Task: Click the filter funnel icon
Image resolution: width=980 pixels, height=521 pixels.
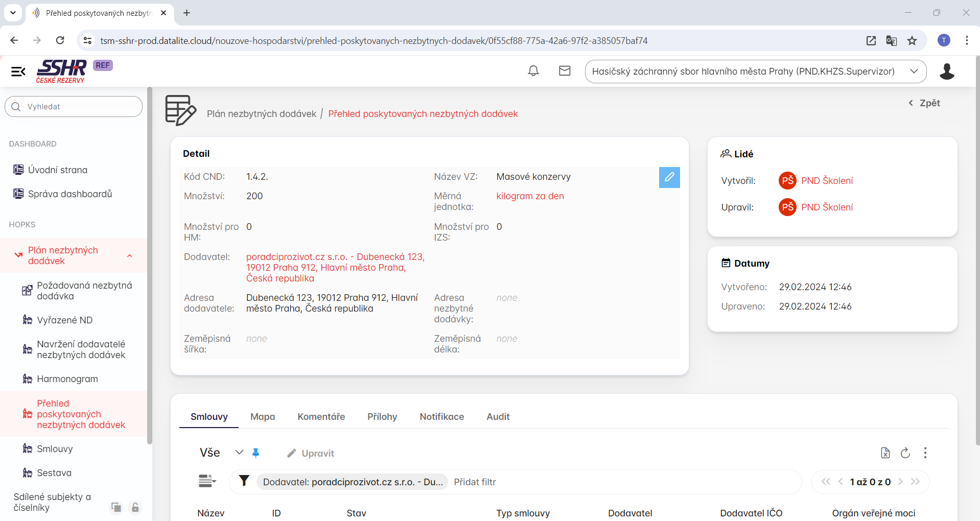Action: coord(244,481)
